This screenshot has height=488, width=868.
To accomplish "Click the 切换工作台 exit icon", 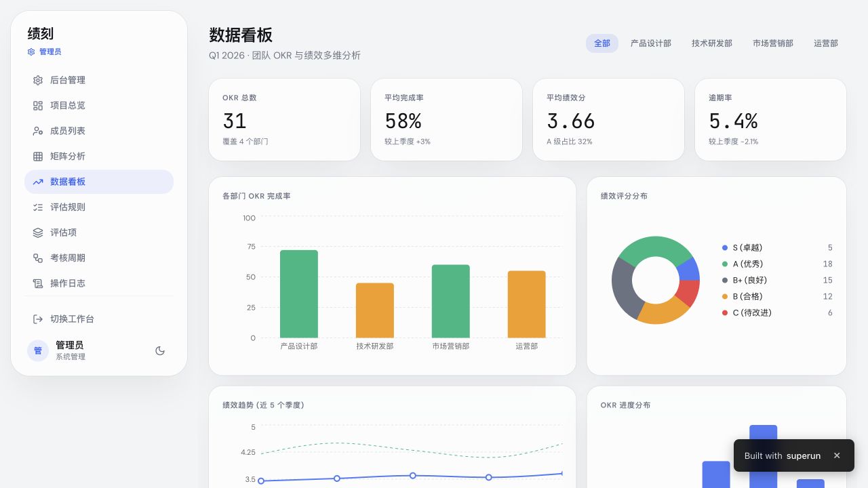I will pos(38,319).
